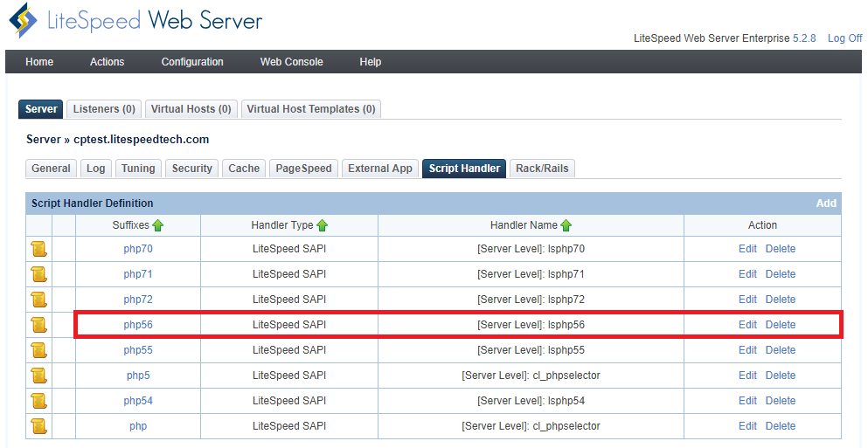Click the LiteSpeed Web Server logo
This screenshot has width=868, height=448.
135,21
